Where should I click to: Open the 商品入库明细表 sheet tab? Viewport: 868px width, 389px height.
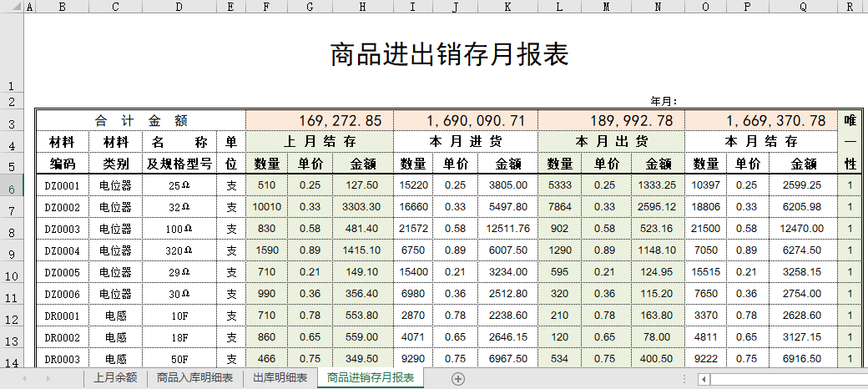(x=195, y=379)
